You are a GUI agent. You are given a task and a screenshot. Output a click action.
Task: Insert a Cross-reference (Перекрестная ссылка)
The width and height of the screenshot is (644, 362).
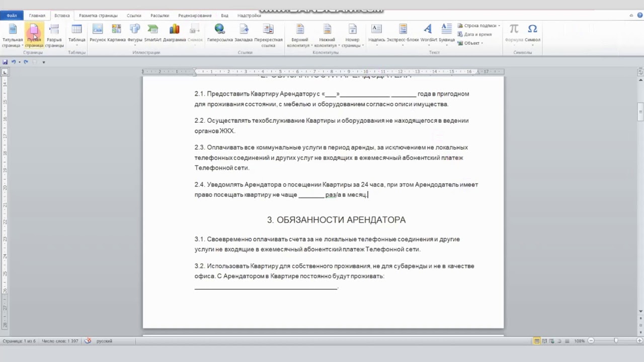pyautogui.click(x=268, y=35)
